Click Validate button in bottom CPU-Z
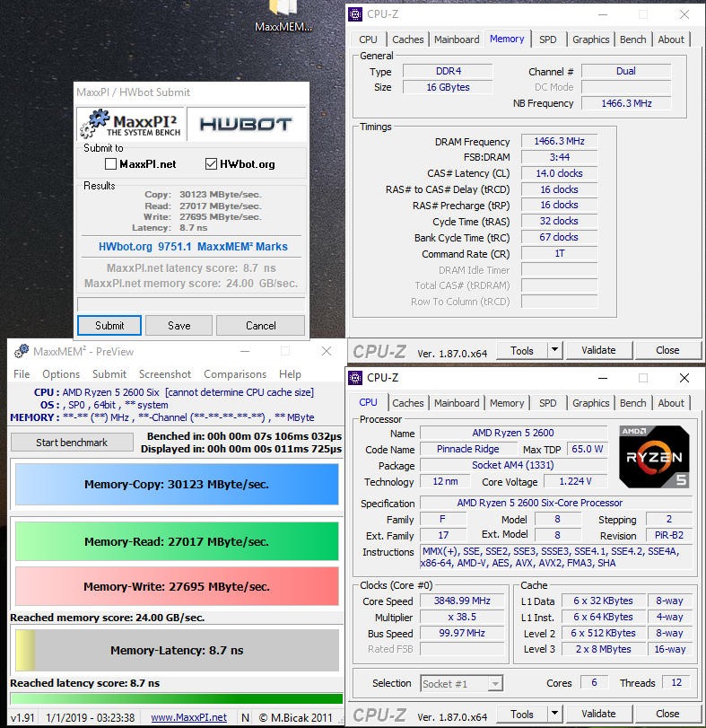This screenshot has width=706, height=728. click(x=599, y=714)
